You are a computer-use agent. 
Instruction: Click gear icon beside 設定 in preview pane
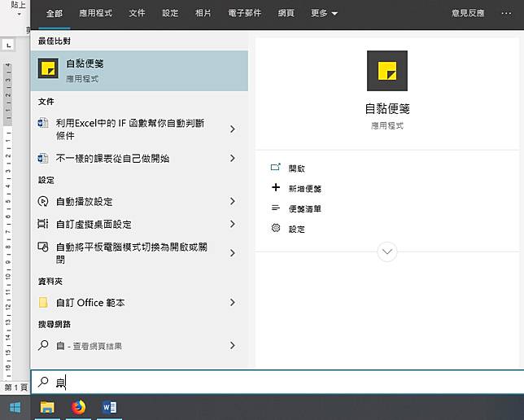pos(276,228)
